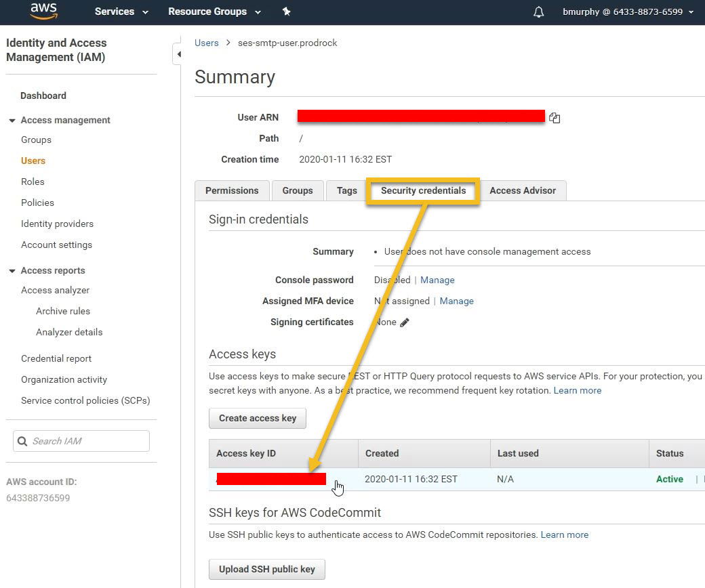The width and height of the screenshot is (705, 588).
Task: Open Users in the sidebar
Action: [x=33, y=161]
